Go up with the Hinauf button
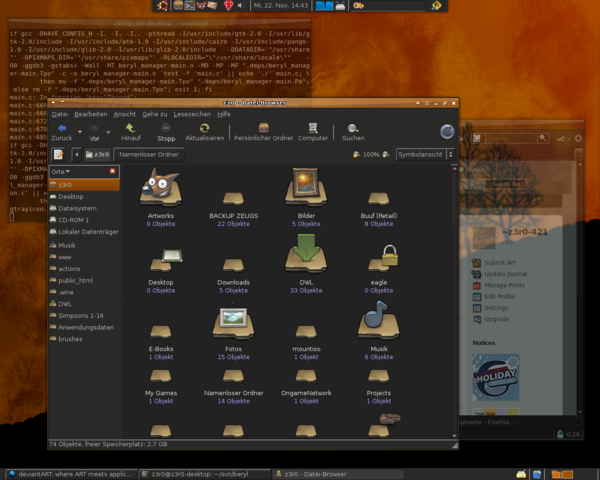Screen dimensions: 600x480 130,132
